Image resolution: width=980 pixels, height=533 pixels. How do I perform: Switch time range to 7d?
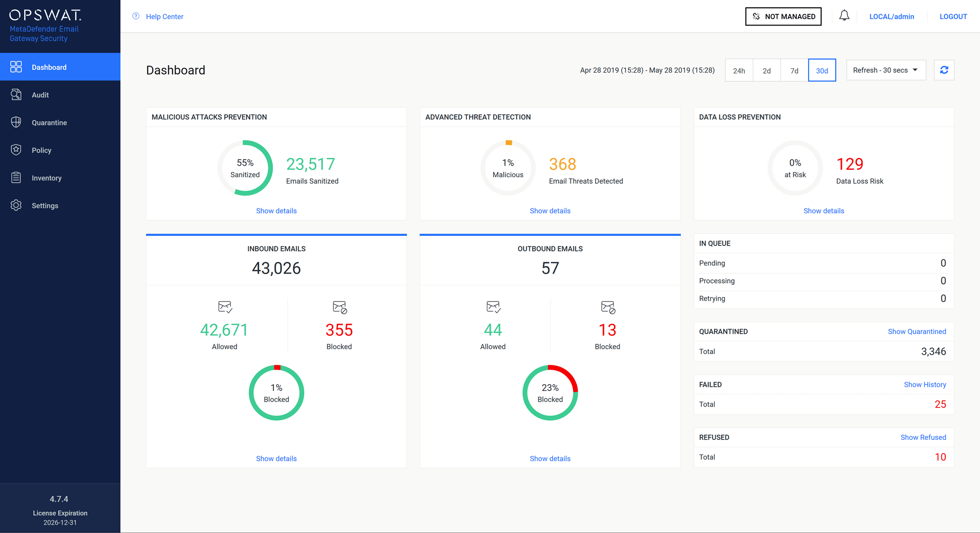click(794, 71)
